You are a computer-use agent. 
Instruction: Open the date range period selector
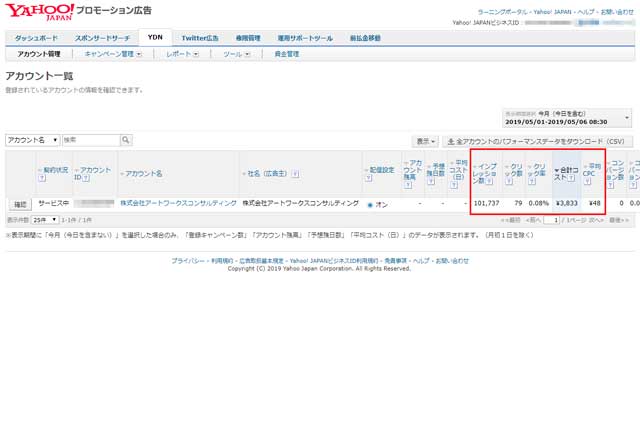coord(567,118)
